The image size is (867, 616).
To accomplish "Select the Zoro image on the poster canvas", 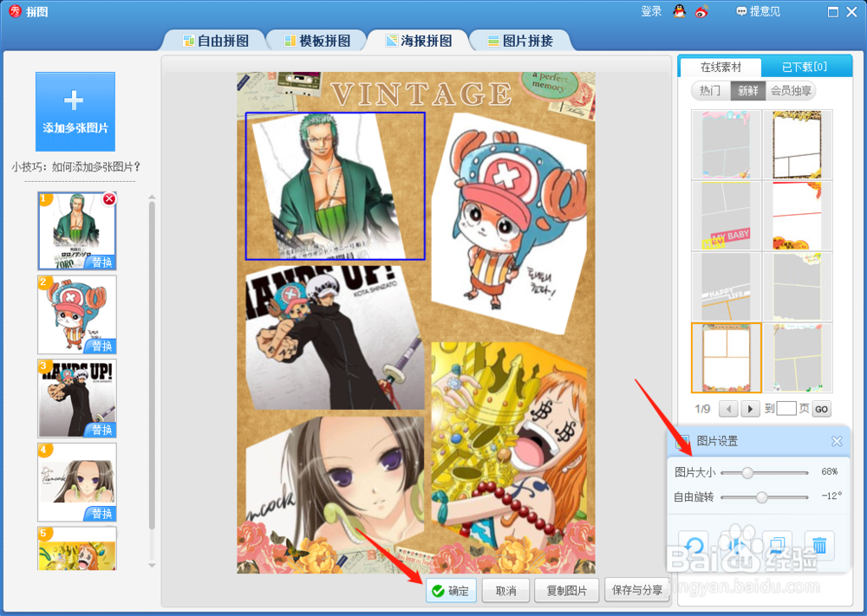I will point(335,186).
